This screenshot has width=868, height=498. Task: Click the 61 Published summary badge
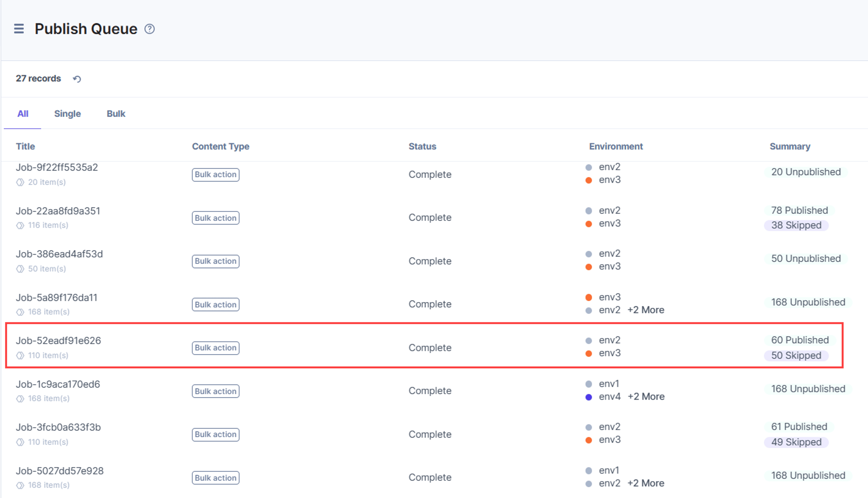pos(799,427)
